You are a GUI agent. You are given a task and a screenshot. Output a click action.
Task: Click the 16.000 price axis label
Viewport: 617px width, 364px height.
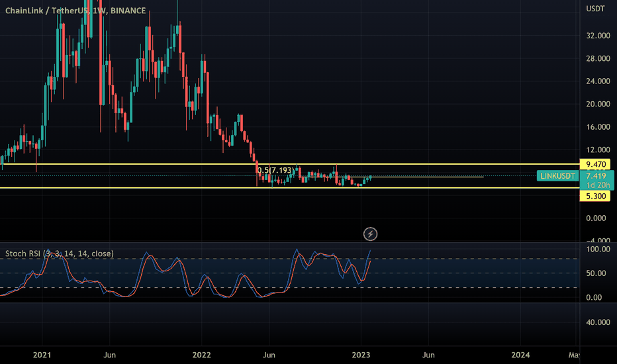tap(598, 126)
